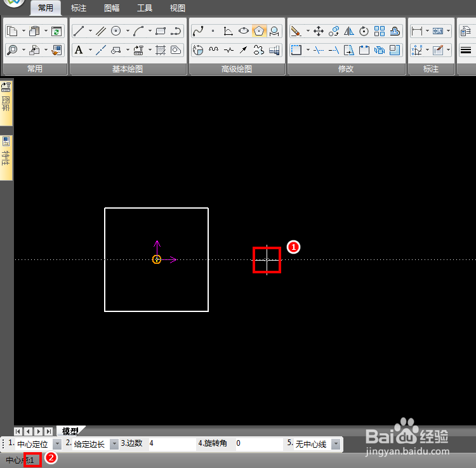
Task: Open the 图幅 ribbon tab
Action: 112,8
